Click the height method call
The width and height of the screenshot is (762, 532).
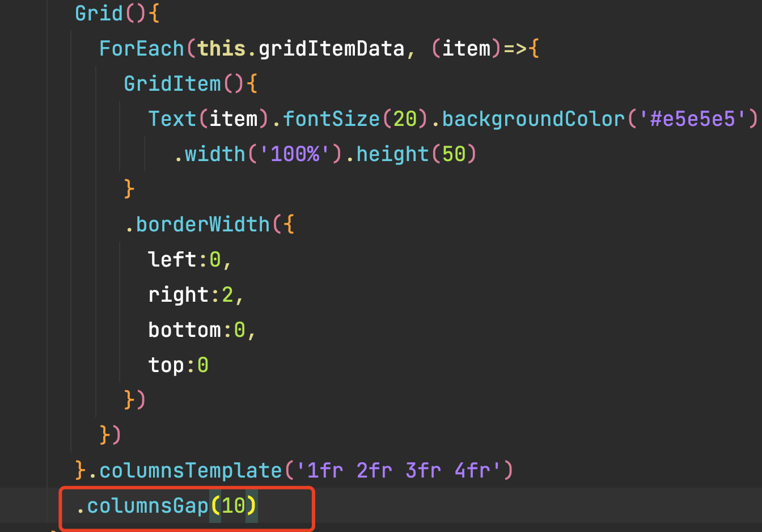392,154
